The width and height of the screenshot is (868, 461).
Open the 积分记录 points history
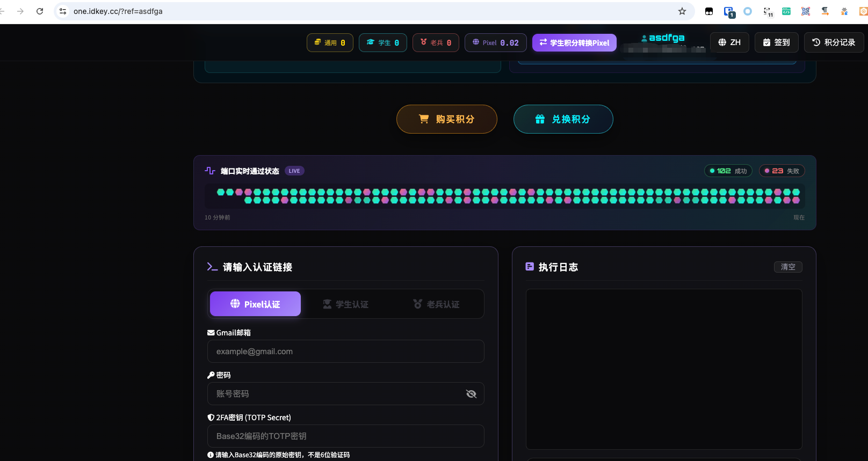coord(834,42)
